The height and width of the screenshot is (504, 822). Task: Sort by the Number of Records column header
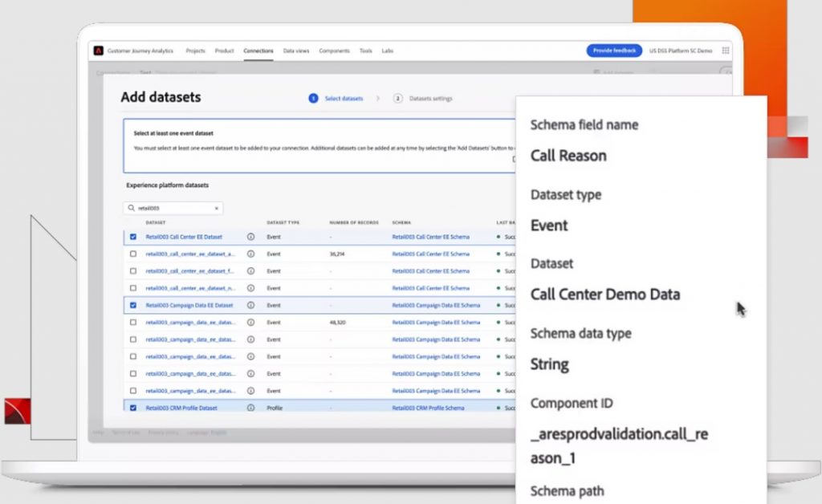click(354, 222)
